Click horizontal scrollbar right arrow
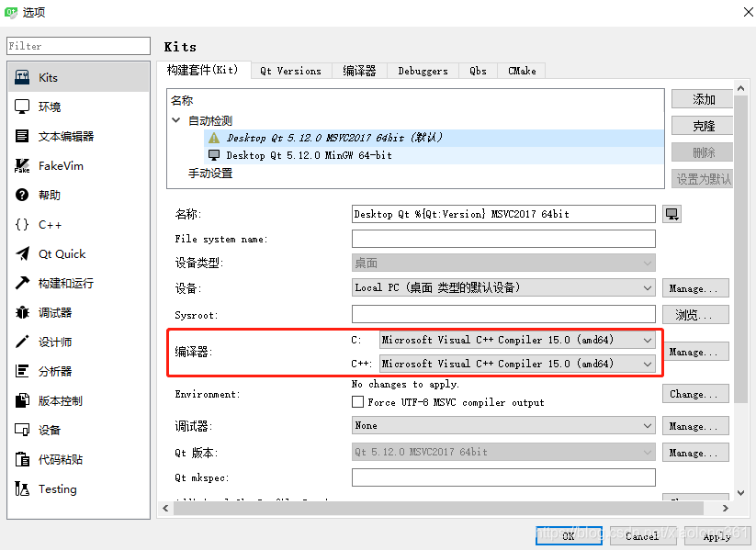The image size is (756, 550). pos(725,508)
